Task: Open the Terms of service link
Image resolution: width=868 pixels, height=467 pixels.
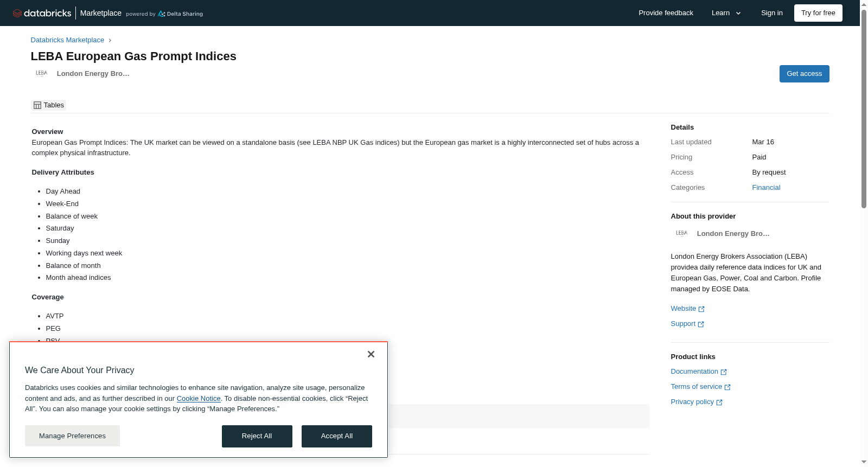Action: tap(697, 387)
